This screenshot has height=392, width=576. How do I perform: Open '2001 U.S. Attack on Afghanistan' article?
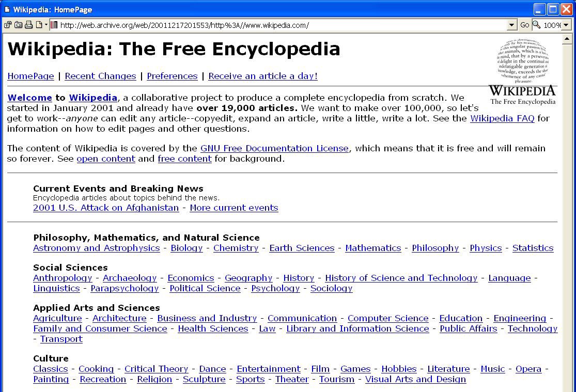point(106,208)
